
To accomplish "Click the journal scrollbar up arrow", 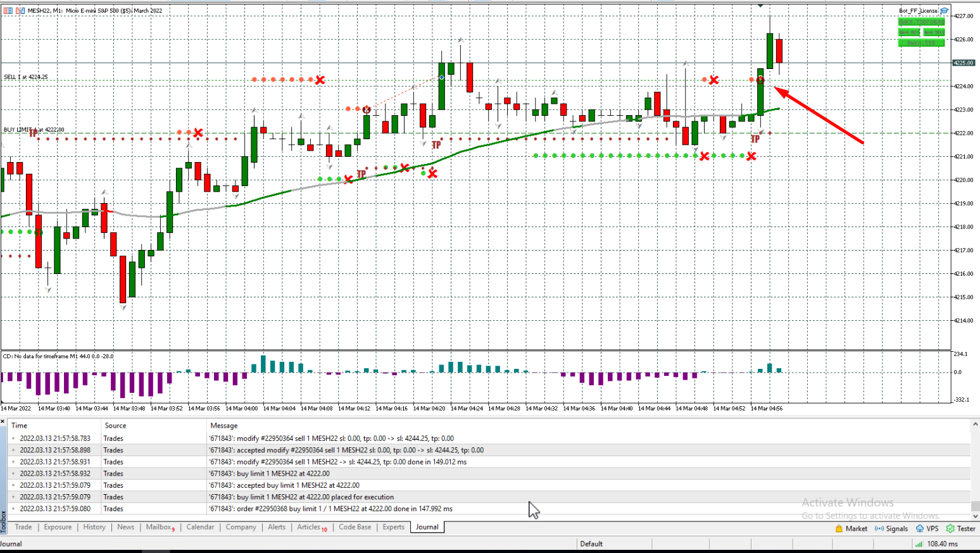I will [975, 424].
